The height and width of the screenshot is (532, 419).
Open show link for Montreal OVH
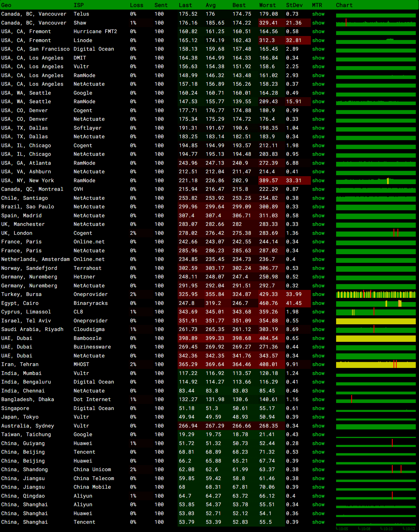tap(318, 189)
